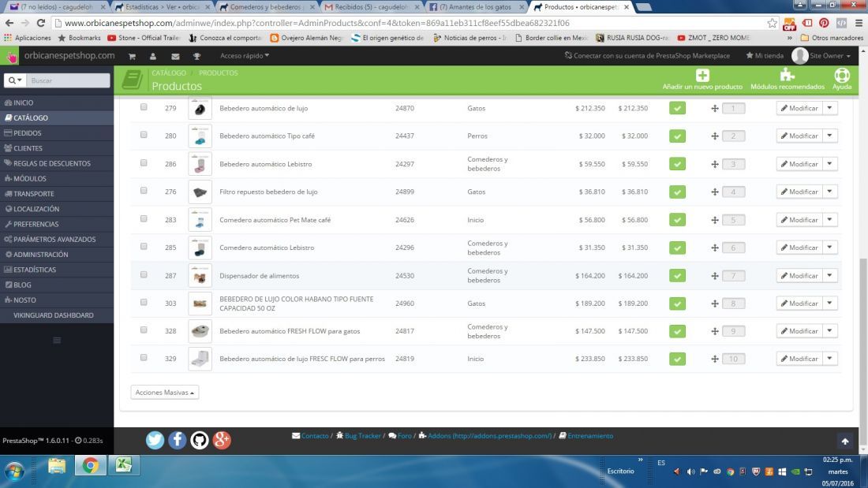Open the Facebook icon in footer
The image size is (868, 488).
[x=177, y=440]
